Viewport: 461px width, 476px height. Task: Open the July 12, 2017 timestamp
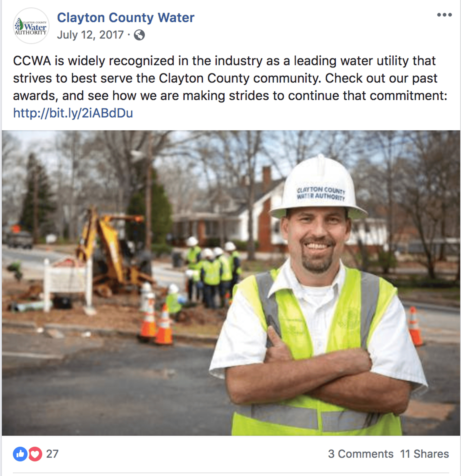coord(90,35)
